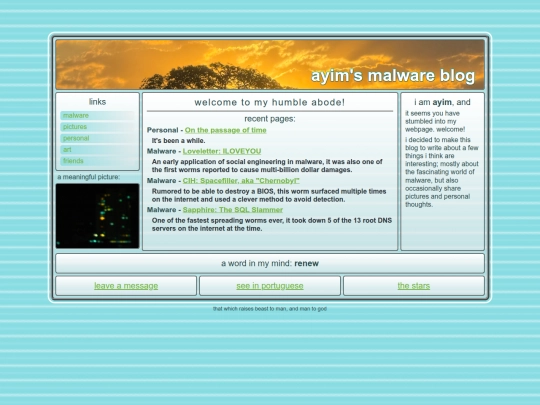This screenshot has width=540, height=405.
Task: Click the SQL Slammer description about DNS servers
Action: [272, 225]
